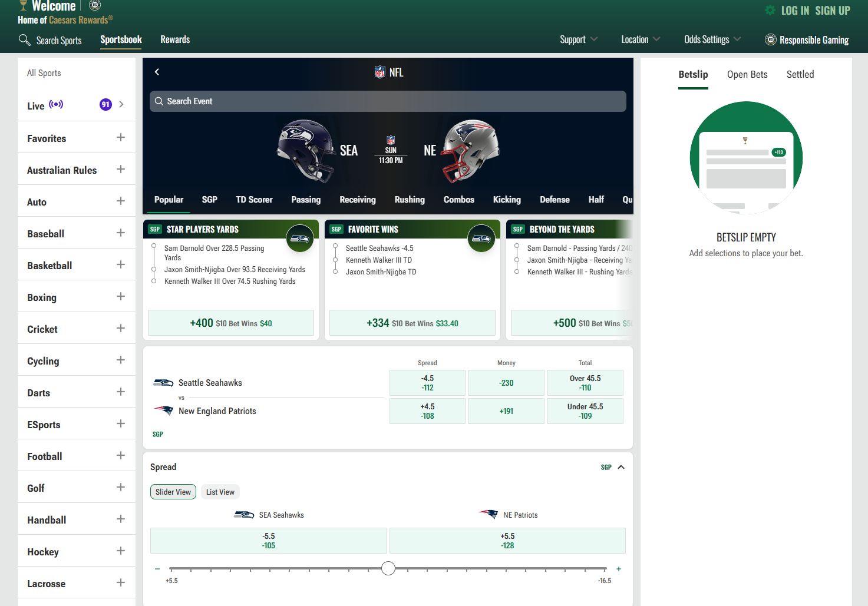868x606 pixels.
Task: Click the search icon in Search Event field
Action: [x=159, y=101]
